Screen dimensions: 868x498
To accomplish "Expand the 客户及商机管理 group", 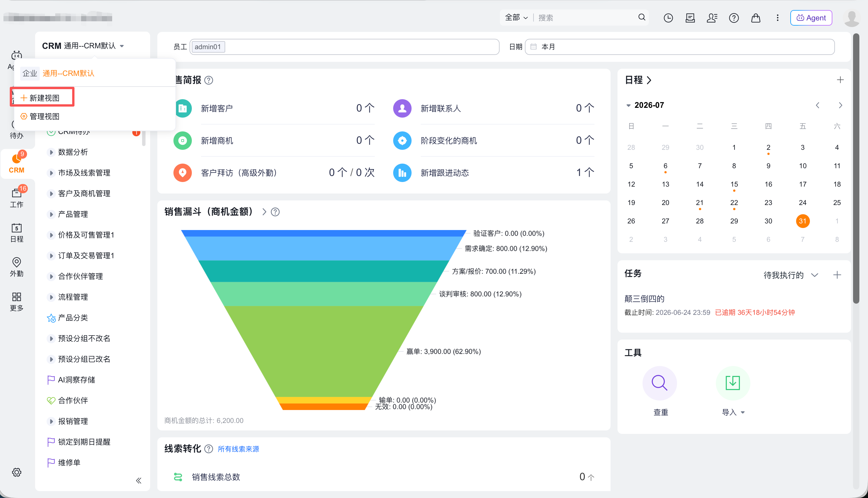I will 51,194.
